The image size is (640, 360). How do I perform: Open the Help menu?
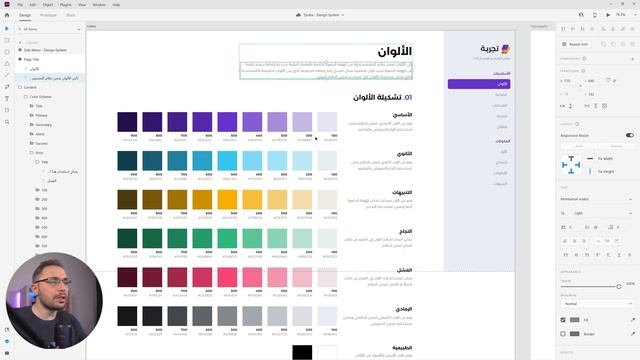point(116,4)
